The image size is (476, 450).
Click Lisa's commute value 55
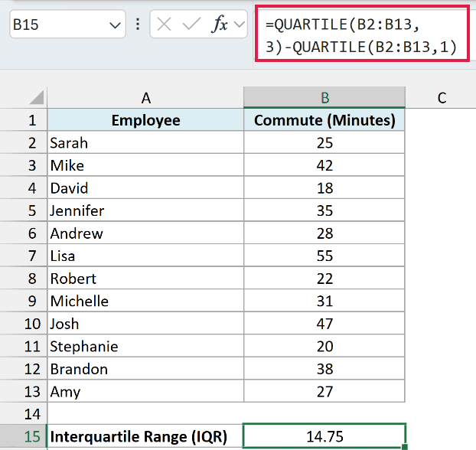click(x=324, y=256)
